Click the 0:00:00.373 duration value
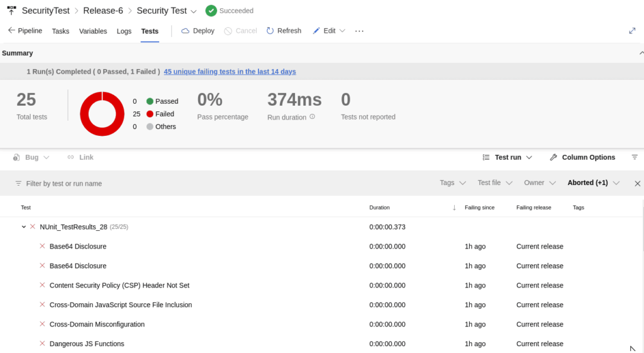The width and height of the screenshot is (644, 353). [387, 227]
